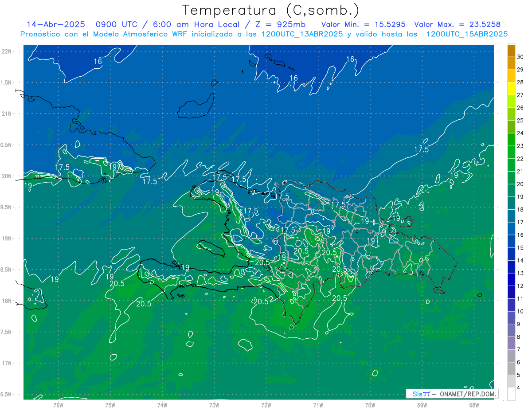Click the latitude label "22N"
Viewport: 532px width, 411px height.
tap(7, 51)
